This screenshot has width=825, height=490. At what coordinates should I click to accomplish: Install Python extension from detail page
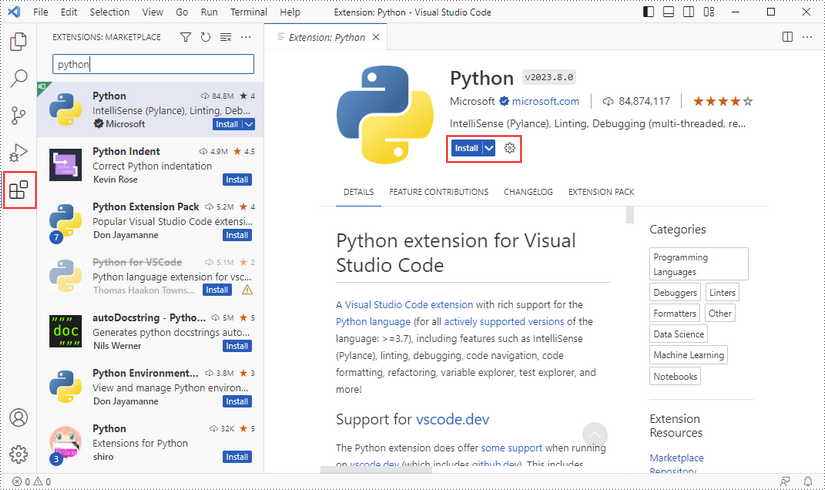(467, 148)
